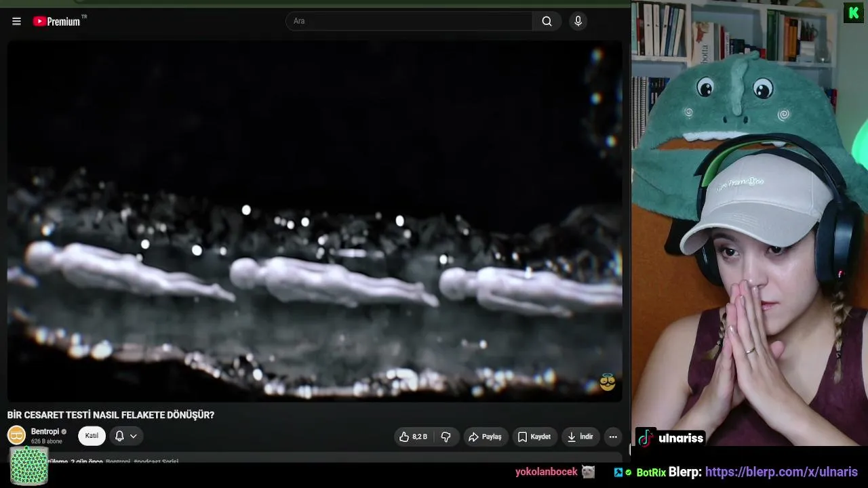
Task: Focus the Ara search field
Action: pyautogui.click(x=409, y=21)
